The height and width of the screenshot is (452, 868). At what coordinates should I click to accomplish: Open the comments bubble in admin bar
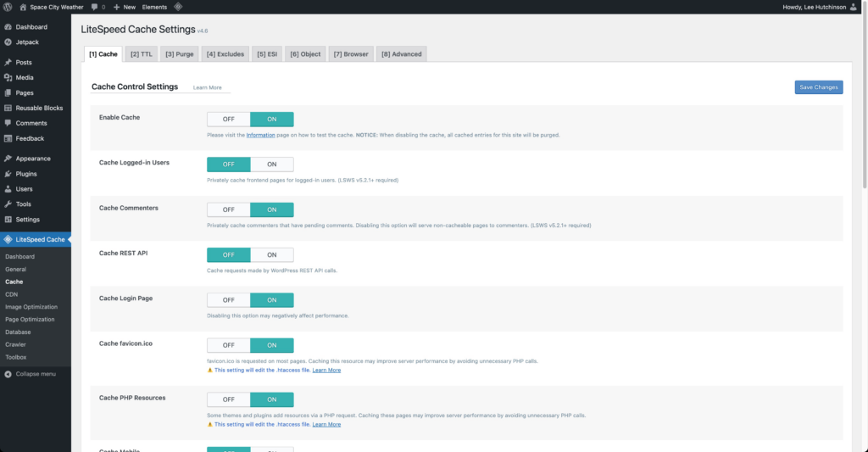click(95, 7)
